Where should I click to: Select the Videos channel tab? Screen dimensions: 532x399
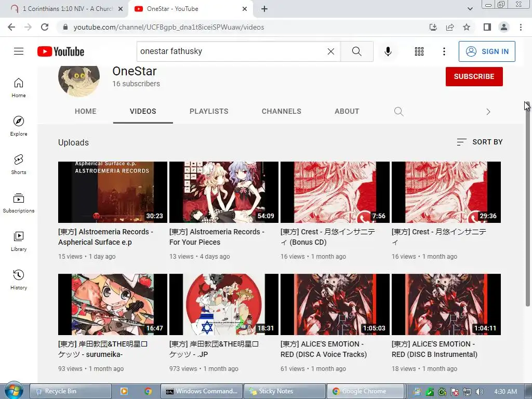(x=143, y=111)
